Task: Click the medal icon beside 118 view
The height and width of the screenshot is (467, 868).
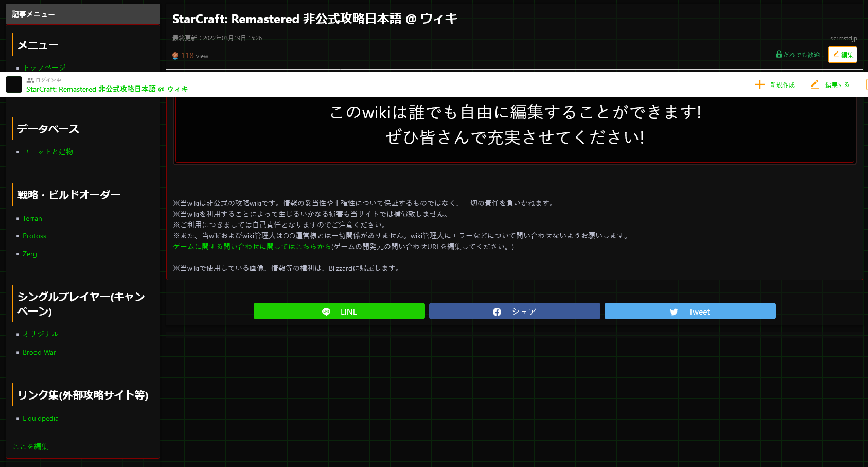Action: click(x=175, y=56)
